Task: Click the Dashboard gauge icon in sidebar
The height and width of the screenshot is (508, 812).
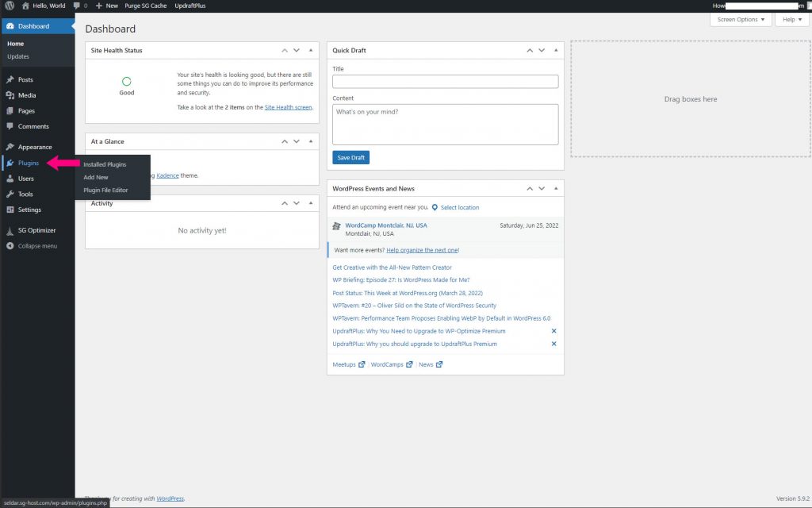Action: 10,26
